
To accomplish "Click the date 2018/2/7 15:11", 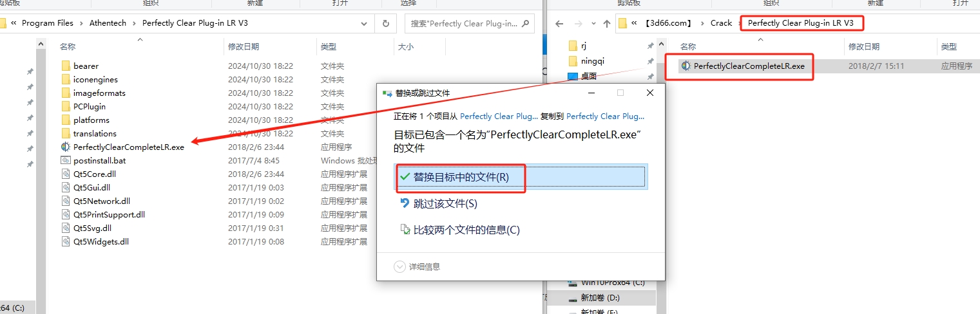I will [x=876, y=66].
